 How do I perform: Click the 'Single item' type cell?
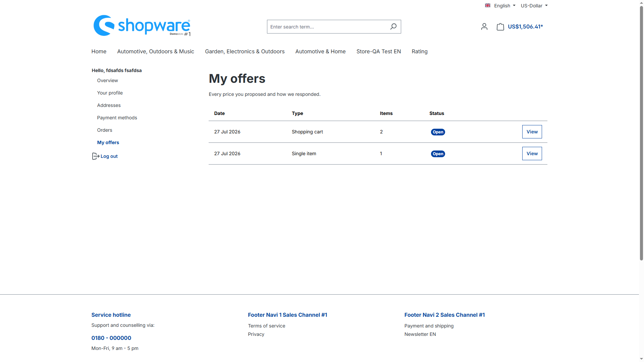point(304,154)
